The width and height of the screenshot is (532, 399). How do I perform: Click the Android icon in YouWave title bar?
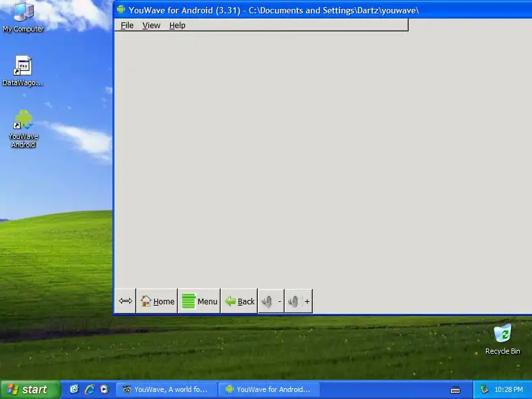121,10
